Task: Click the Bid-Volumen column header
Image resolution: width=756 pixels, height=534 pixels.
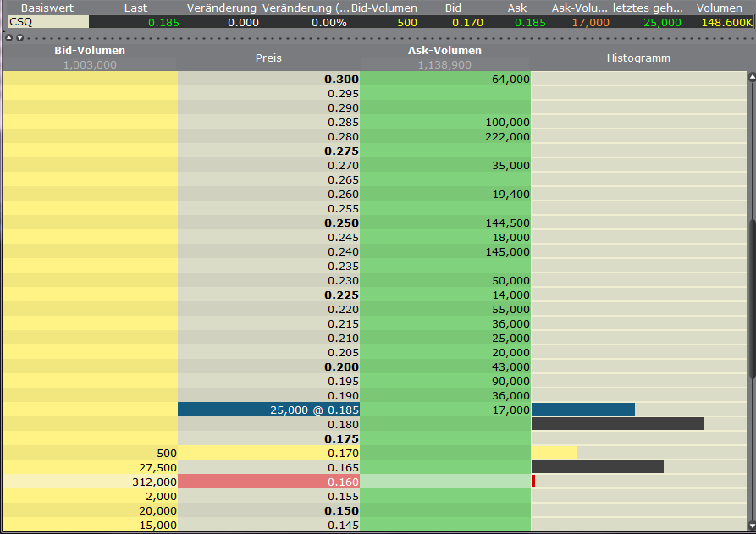Action: (x=89, y=51)
